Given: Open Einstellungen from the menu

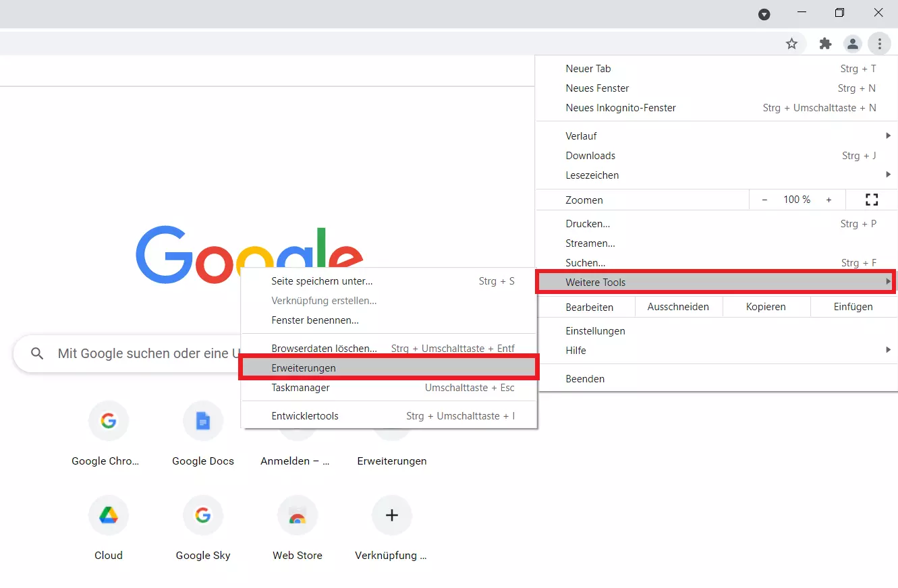Looking at the screenshot, I should pyautogui.click(x=717, y=331).
